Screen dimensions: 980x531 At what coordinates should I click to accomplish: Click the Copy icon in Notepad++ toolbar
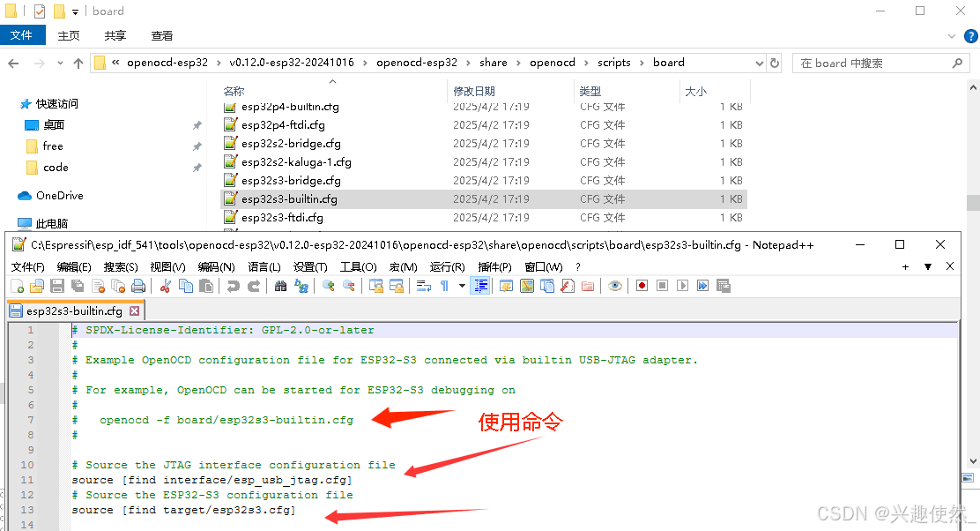click(x=186, y=286)
